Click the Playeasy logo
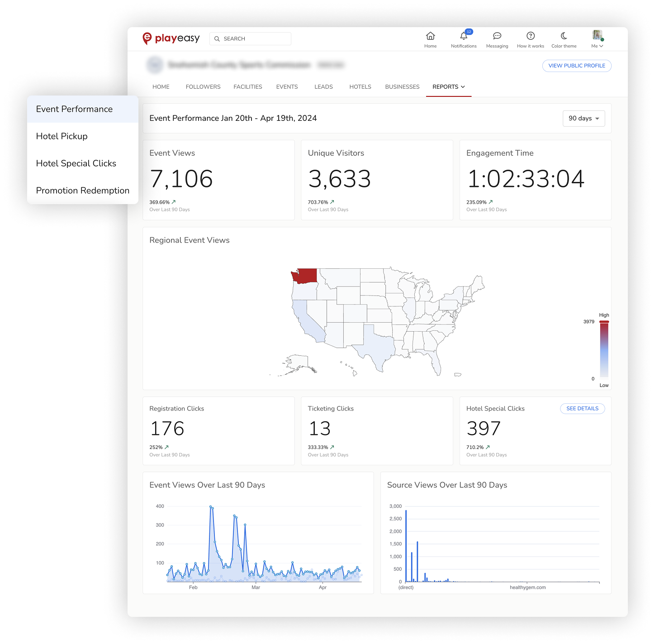This screenshot has width=655, height=644. coord(171,38)
